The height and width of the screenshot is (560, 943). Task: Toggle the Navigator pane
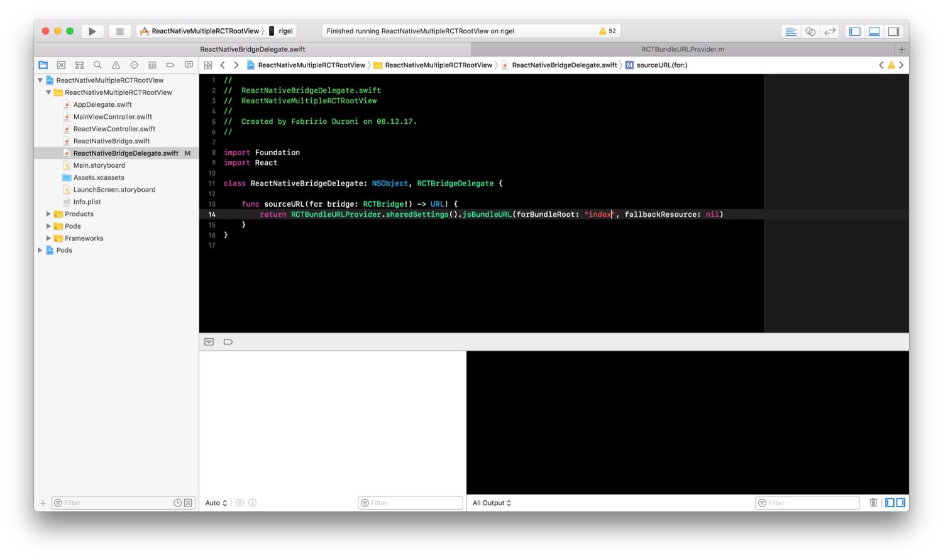click(x=855, y=31)
